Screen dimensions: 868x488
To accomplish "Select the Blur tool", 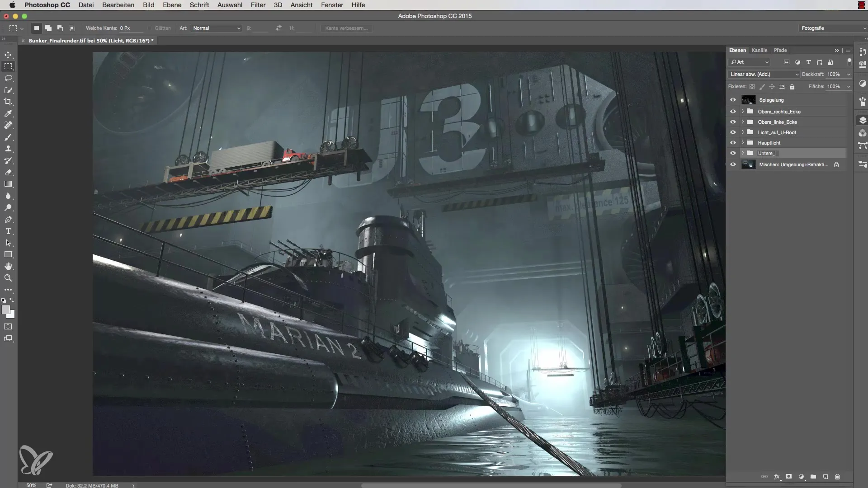I will point(8,196).
